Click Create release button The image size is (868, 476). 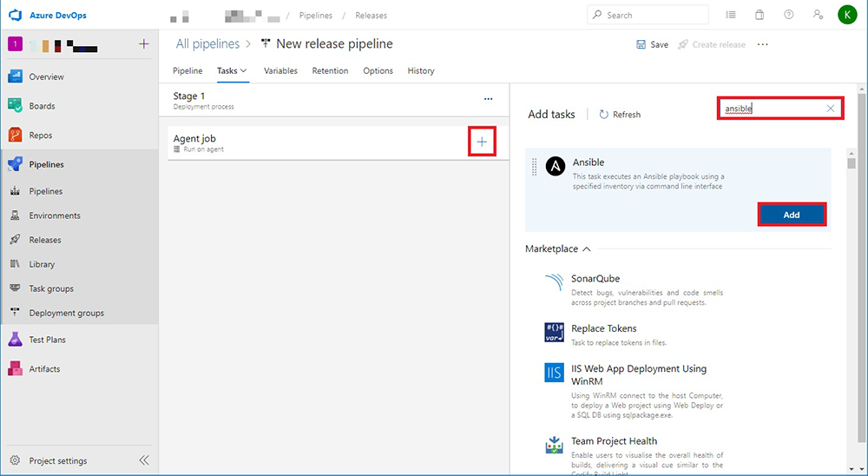click(x=712, y=44)
